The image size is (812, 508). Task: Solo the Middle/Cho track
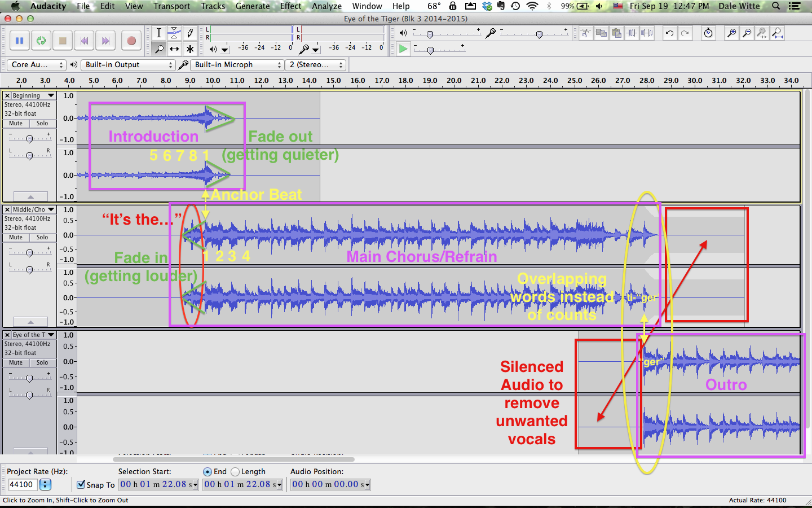42,237
